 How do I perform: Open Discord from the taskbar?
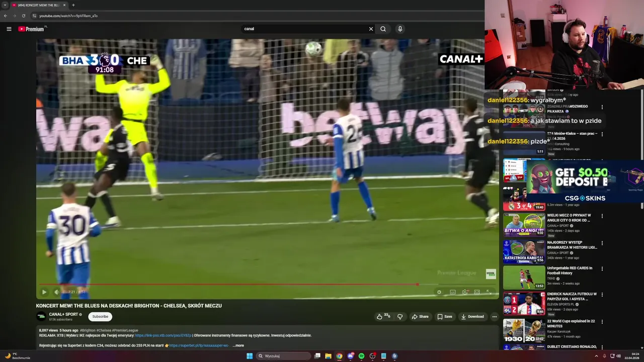(x=351, y=356)
